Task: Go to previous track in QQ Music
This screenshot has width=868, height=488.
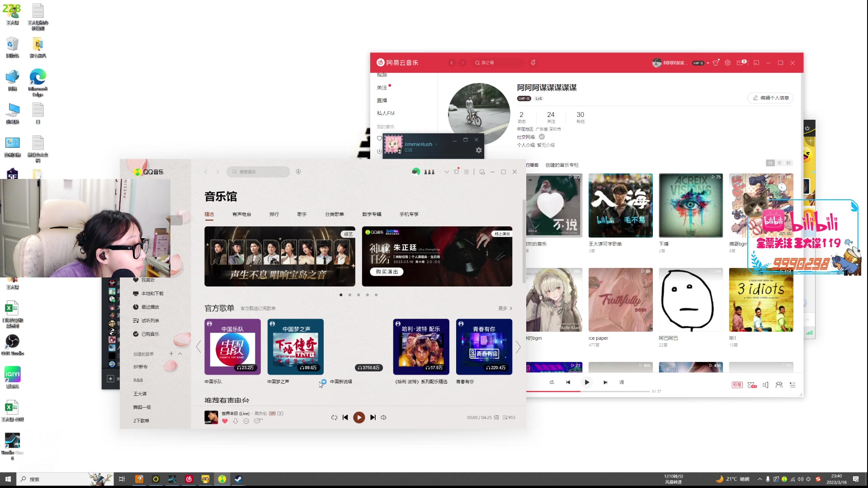Action: tap(345, 418)
